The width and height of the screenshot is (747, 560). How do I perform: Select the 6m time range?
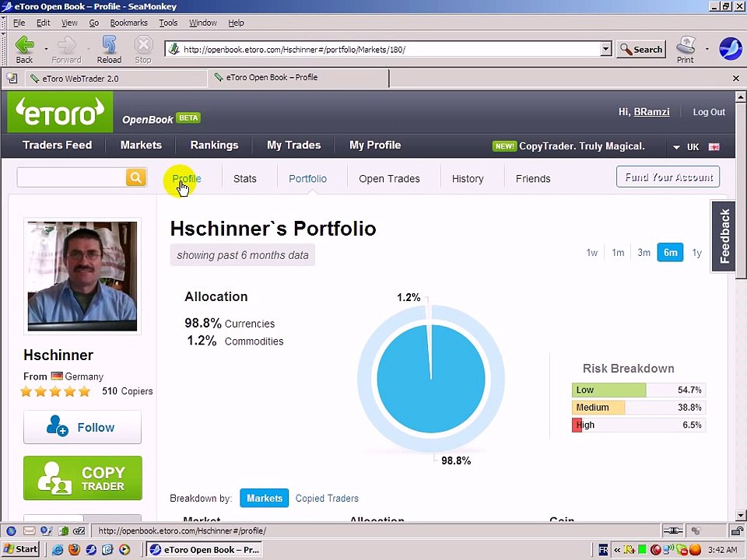[670, 252]
